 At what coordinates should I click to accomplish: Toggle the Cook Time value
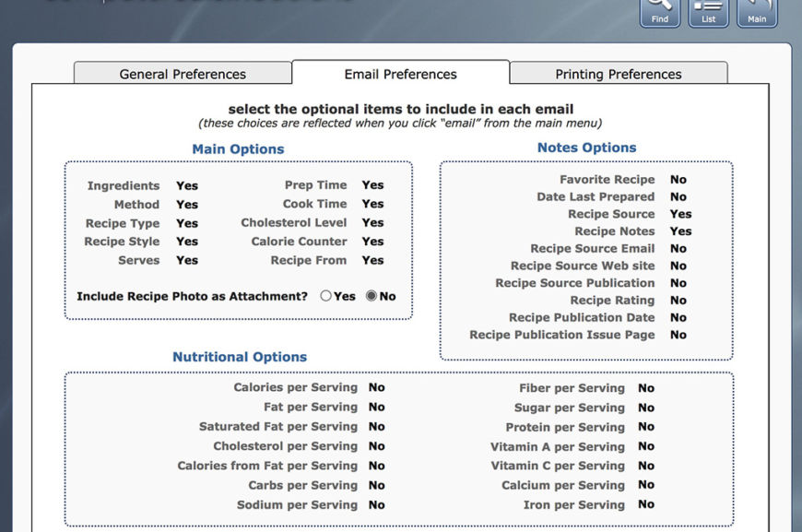[x=372, y=204]
